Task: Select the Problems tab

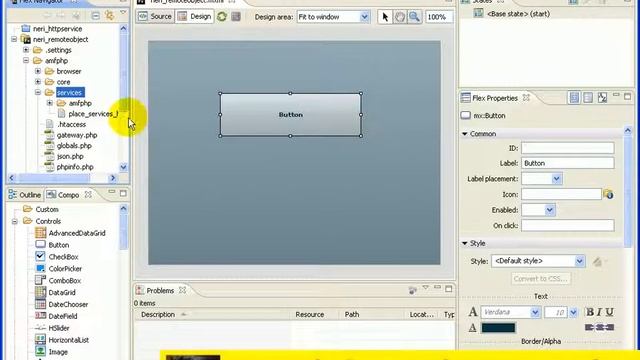Action: click(160, 291)
